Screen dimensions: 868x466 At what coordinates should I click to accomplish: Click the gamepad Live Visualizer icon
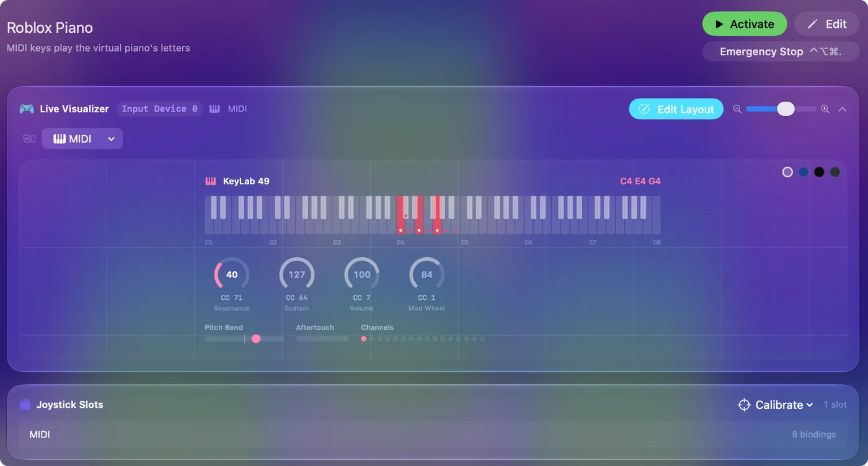click(27, 109)
